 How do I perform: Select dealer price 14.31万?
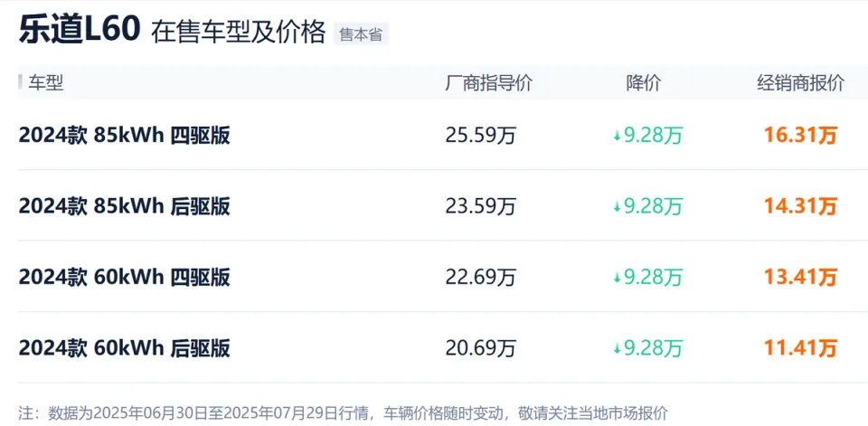click(x=800, y=206)
